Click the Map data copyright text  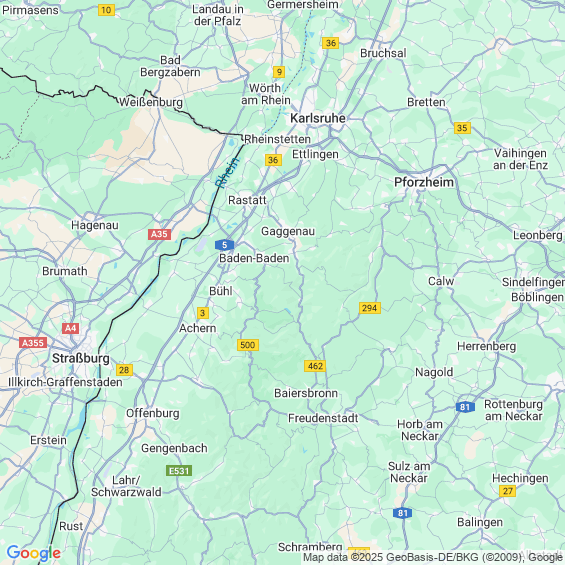433,557
